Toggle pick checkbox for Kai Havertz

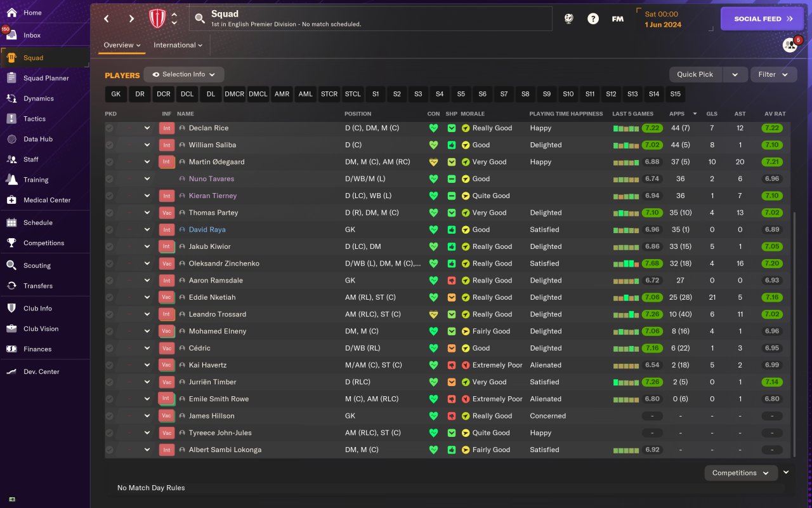coord(109,365)
